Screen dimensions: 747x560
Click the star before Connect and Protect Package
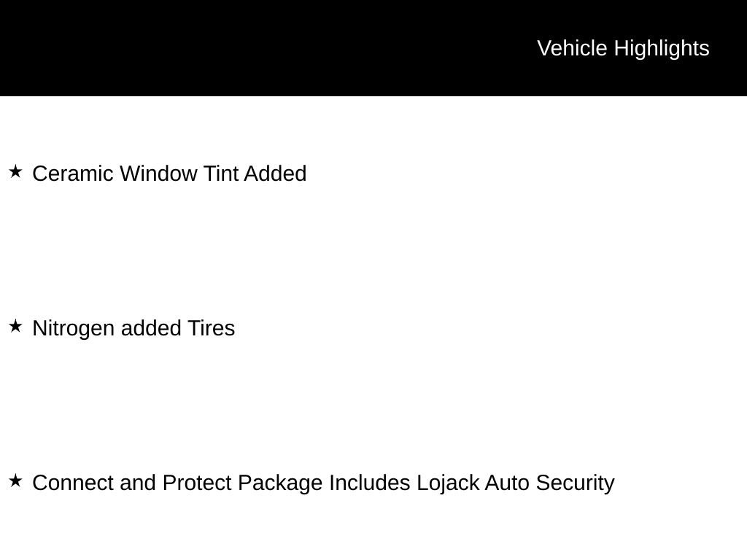(x=16, y=481)
